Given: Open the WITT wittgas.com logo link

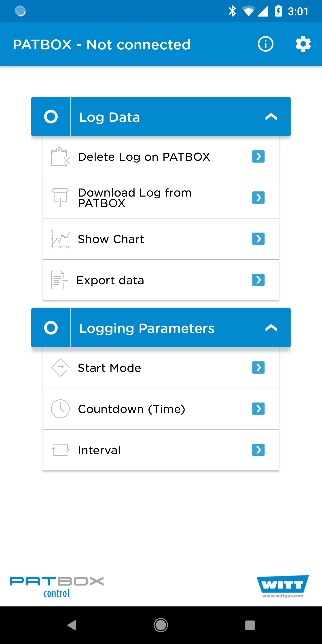Looking at the screenshot, I should (x=283, y=587).
